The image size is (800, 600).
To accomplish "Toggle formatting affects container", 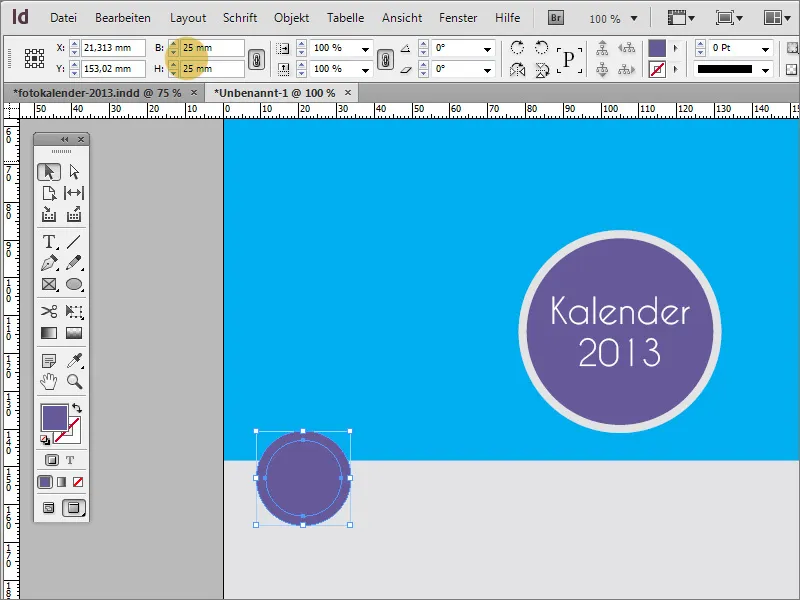I will pyautogui.click(x=52, y=460).
